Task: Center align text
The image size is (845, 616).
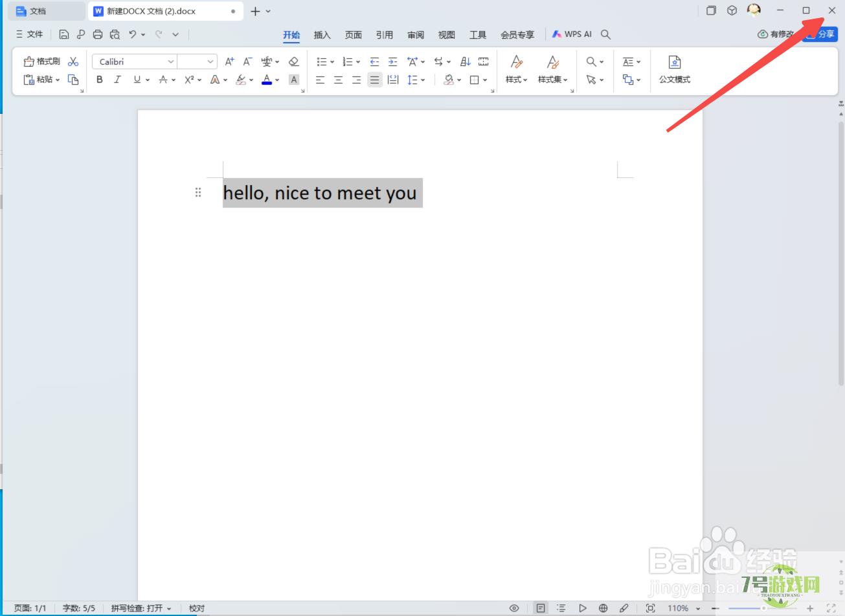Action: pos(338,80)
